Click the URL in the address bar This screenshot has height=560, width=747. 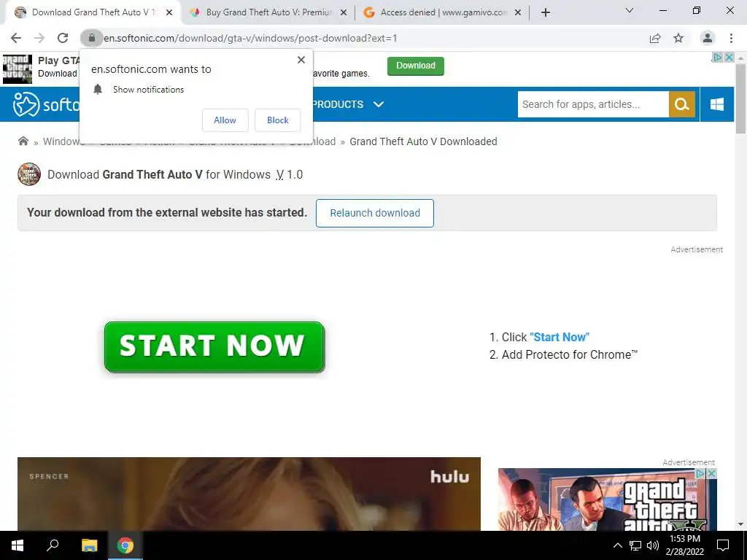[x=250, y=38]
